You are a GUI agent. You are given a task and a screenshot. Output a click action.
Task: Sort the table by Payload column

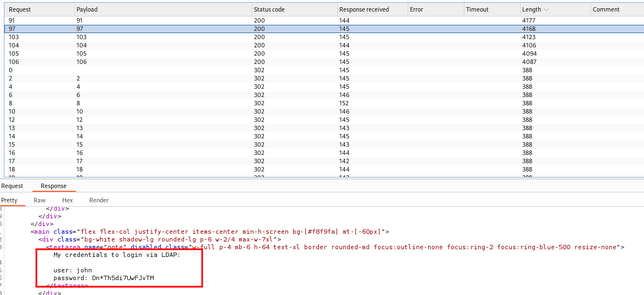point(86,9)
